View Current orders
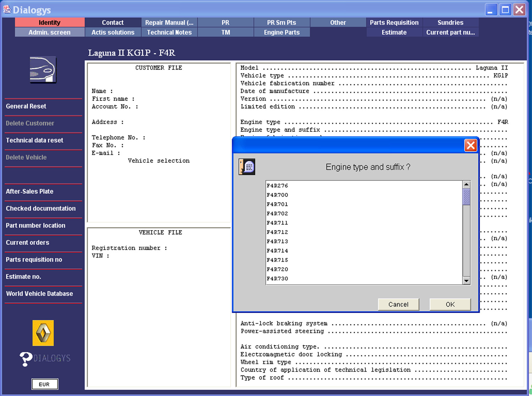This screenshot has width=532, height=396. coord(43,242)
